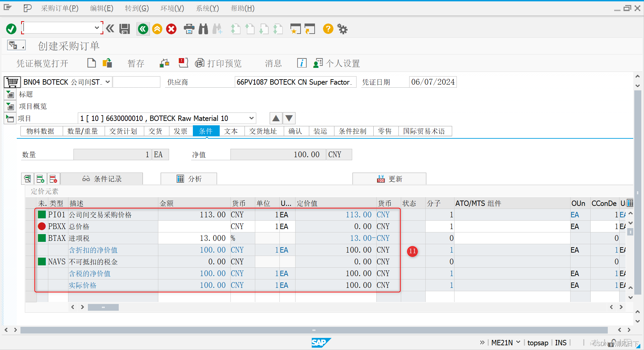This screenshot has height=350, width=644.
Task: Open the 采购订单(P) menu
Action: 60,8
